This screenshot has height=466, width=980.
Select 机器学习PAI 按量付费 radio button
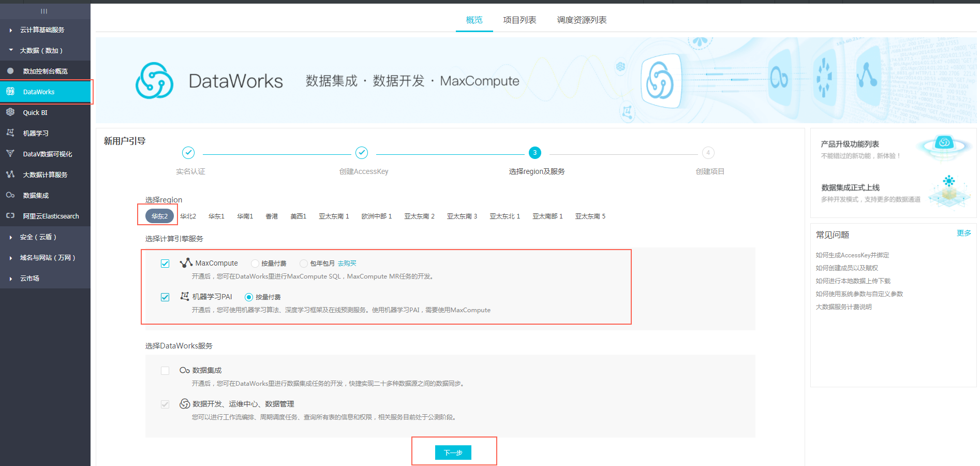tap(249, 297)
